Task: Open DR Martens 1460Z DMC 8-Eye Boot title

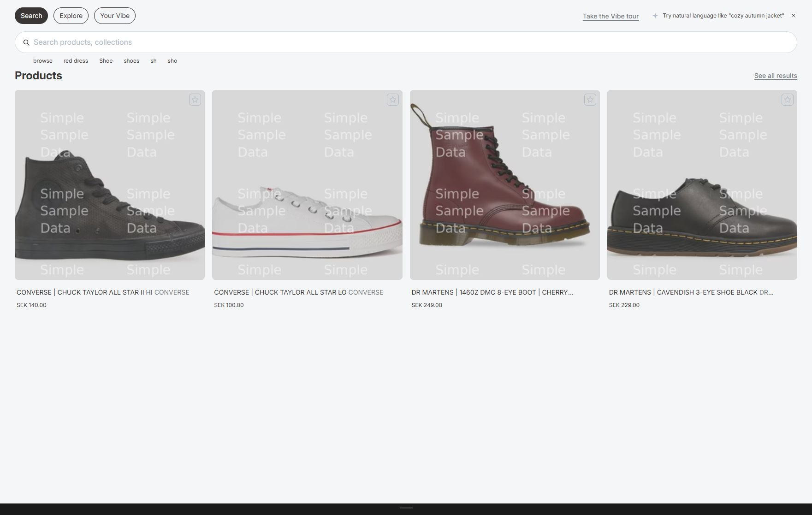Action: (492, 292)
